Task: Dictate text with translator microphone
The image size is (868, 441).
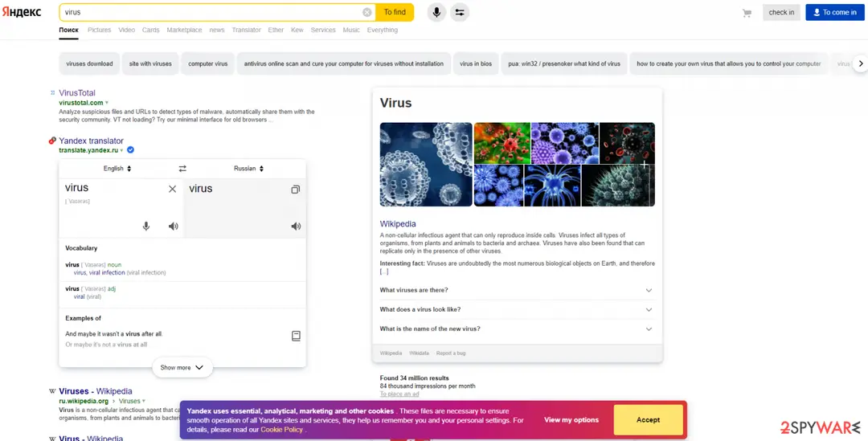Action: 146,226
